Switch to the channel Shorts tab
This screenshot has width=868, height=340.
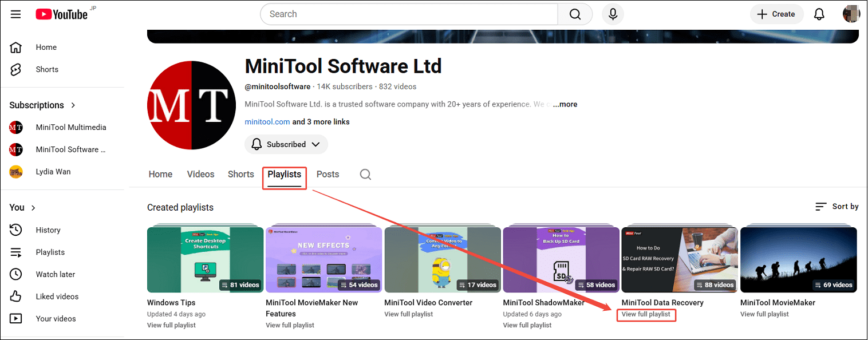(241, 175)
